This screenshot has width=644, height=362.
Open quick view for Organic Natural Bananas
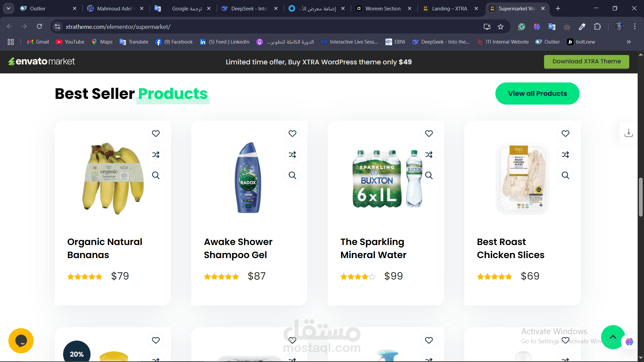coord(156,175)
